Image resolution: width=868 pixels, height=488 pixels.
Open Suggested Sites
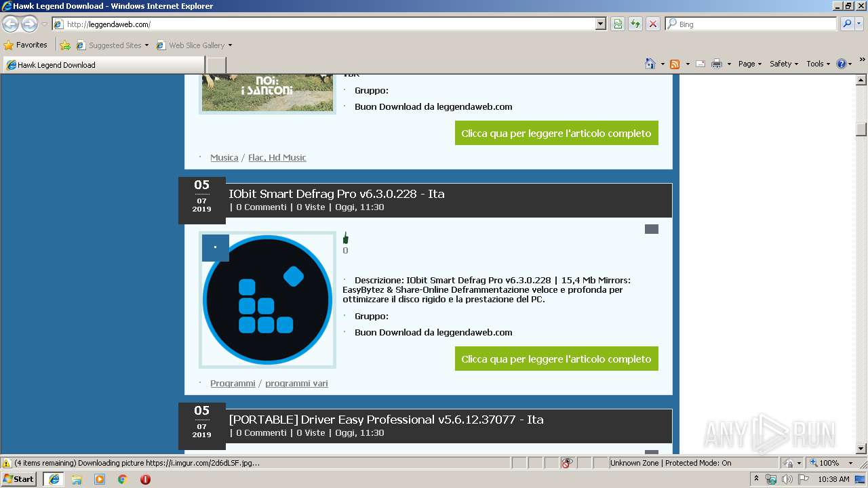(x=112, y=45)
